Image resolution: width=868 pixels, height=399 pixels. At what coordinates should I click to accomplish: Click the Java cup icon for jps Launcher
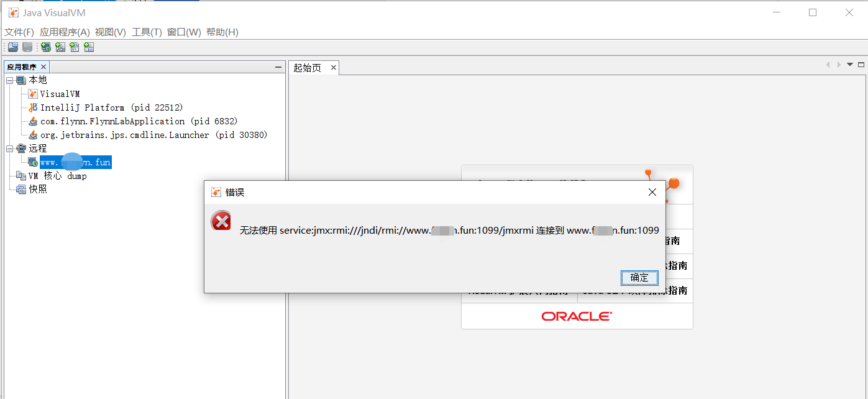(33, 135)
